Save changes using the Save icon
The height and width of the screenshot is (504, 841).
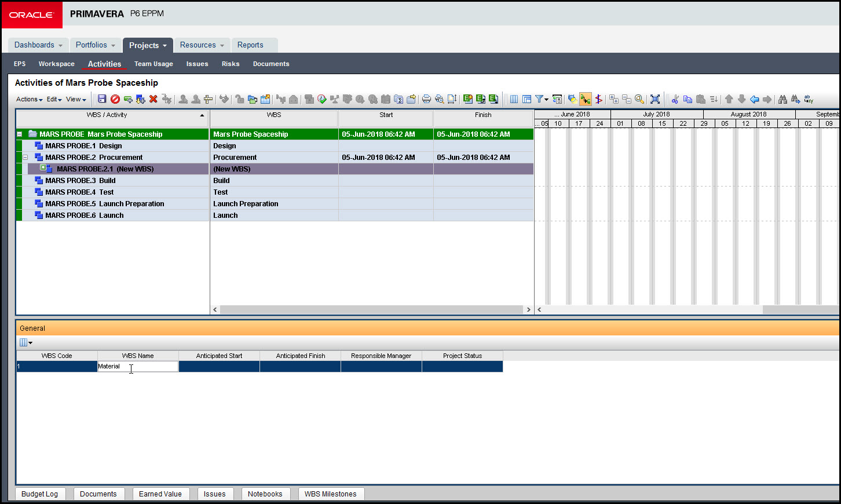pyautogui.click(x=102, y=99)
